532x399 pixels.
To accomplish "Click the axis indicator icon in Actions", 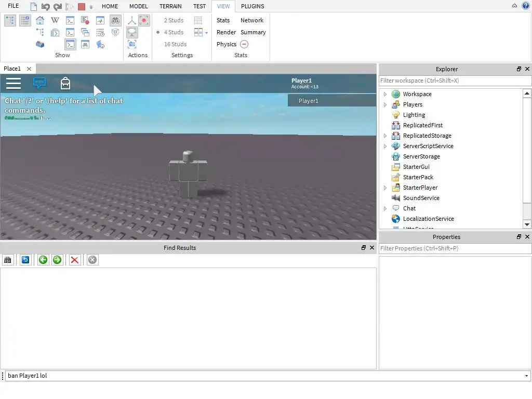I will point(132,20).
